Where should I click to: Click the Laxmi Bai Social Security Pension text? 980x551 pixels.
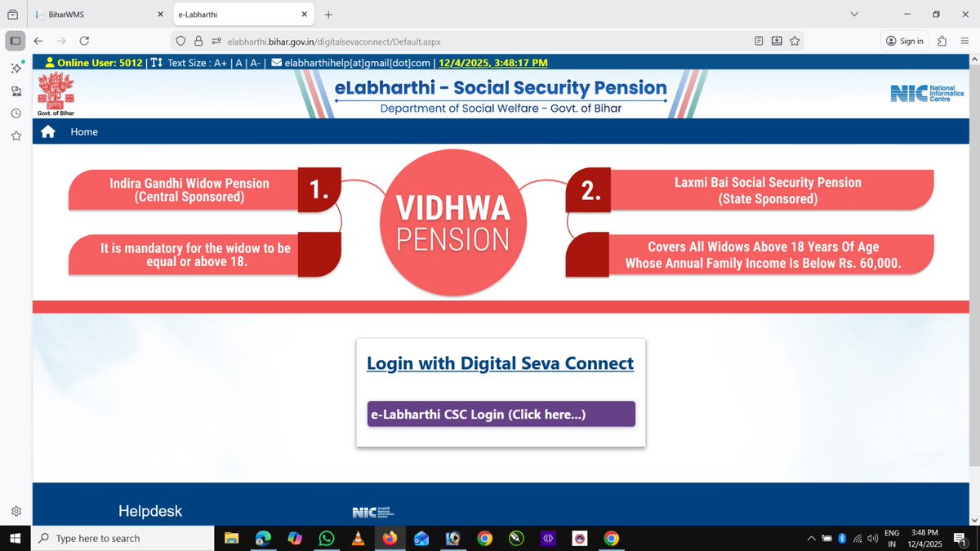(768, 189)
